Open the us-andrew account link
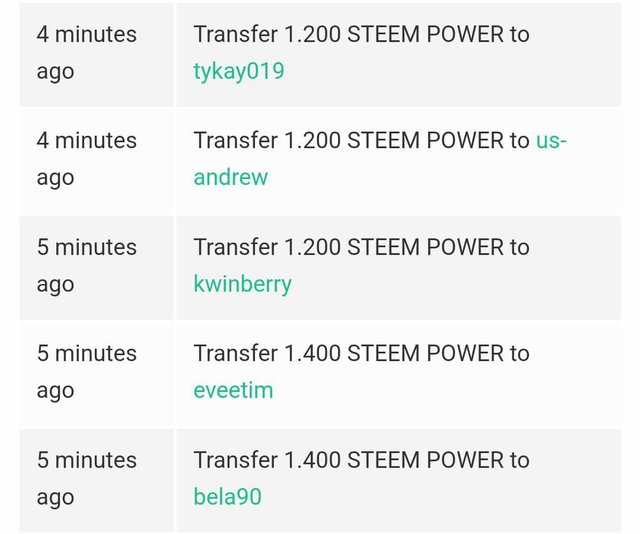The width and height of the screenshot is (640, 534). coord(230,178)
